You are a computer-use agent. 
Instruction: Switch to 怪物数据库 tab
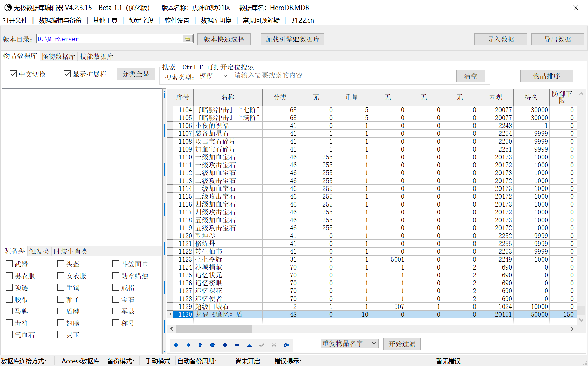[58, 56]
